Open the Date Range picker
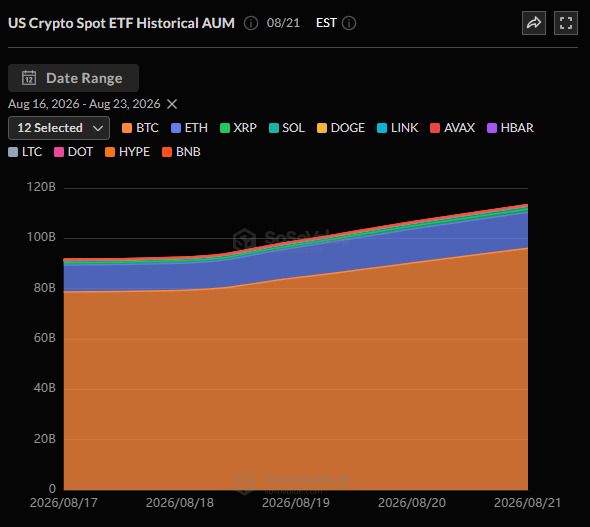 pyautogui.click(x=73, y=78)
